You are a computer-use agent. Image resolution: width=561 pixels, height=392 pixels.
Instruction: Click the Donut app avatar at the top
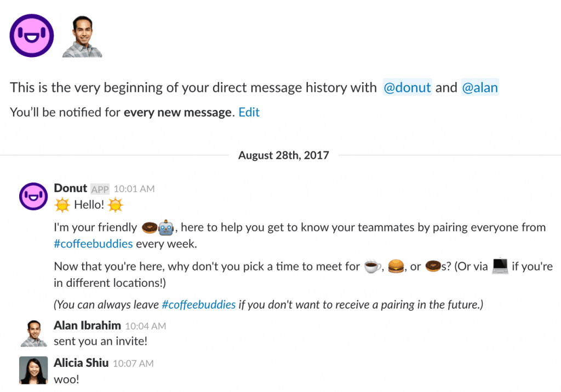click(31, 35)
